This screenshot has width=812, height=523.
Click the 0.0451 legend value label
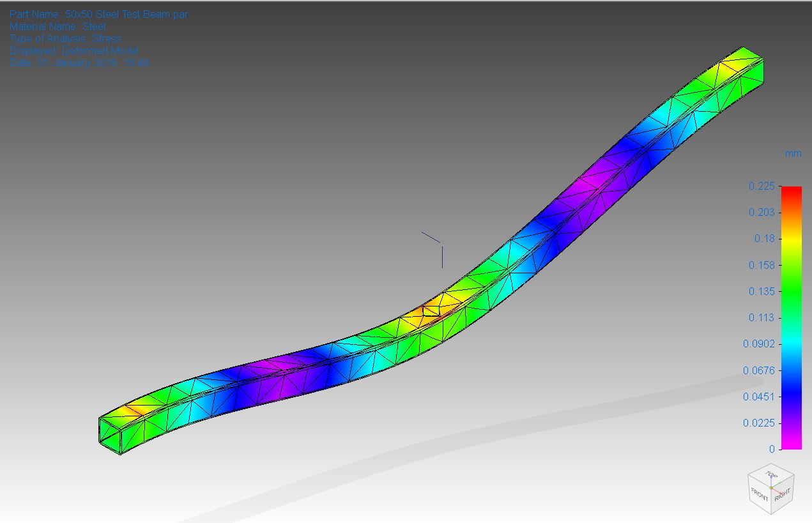(x=758, y=397)
